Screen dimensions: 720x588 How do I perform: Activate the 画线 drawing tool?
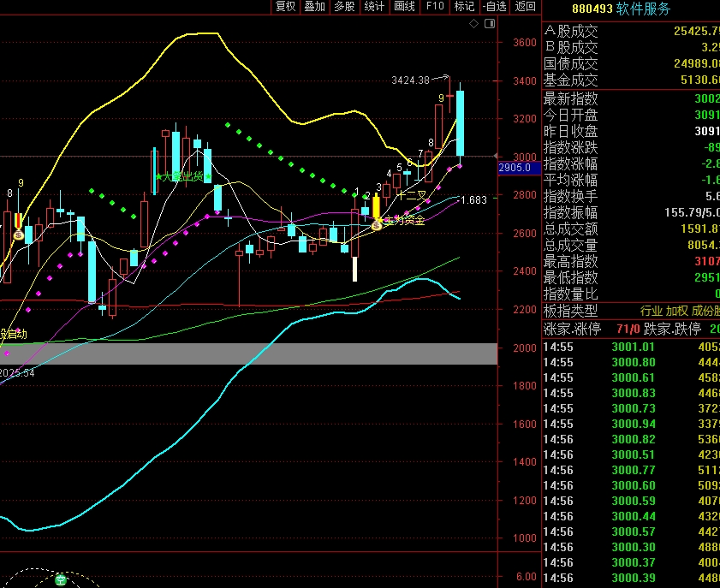tap(405, 7)
